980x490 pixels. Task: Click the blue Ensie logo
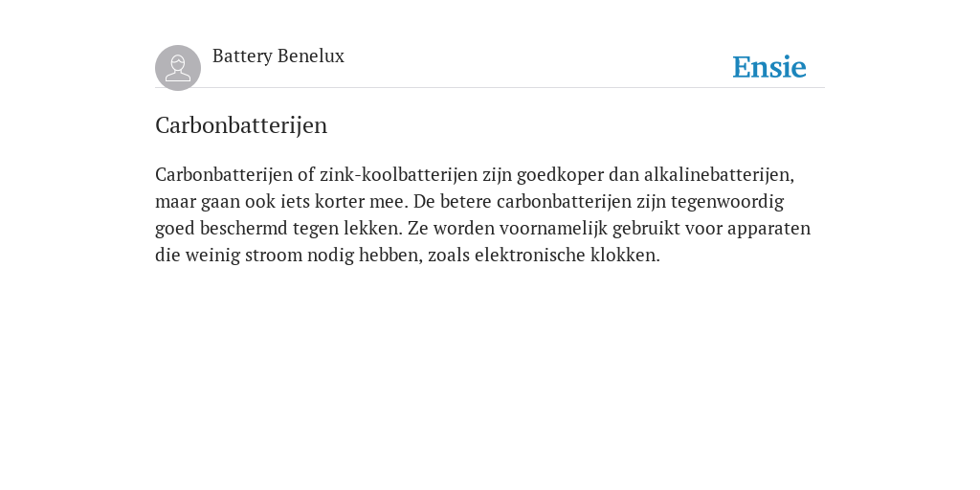coord(769,67)
